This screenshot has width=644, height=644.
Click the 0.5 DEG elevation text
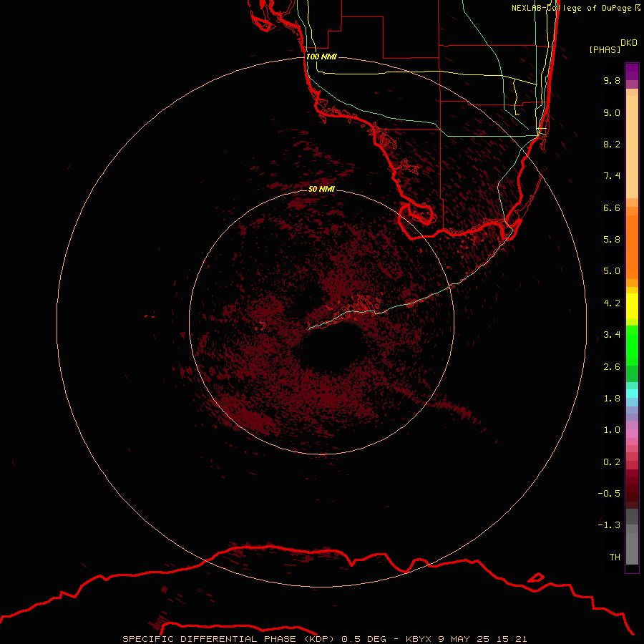[x=364, y=639]
